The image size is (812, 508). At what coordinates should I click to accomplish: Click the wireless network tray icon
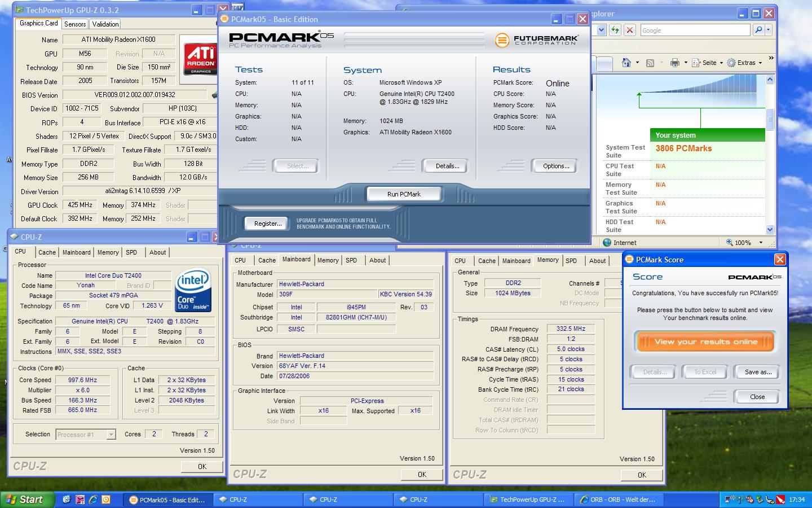(x=730, y=500)
